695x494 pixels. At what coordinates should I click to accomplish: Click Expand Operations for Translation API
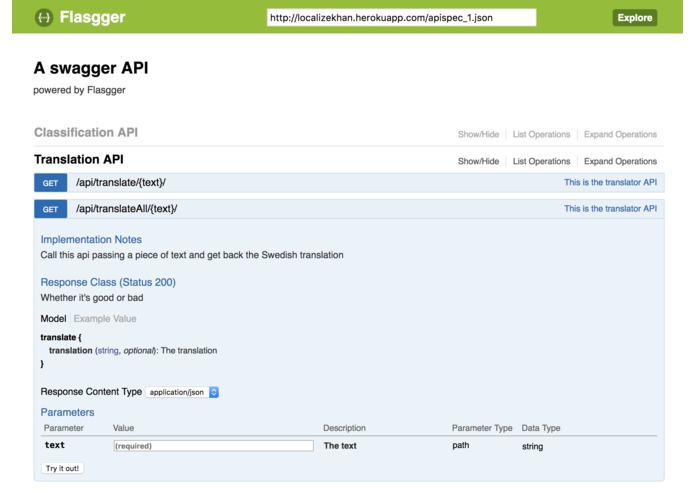pyautogui.click(x=620, y=161)
